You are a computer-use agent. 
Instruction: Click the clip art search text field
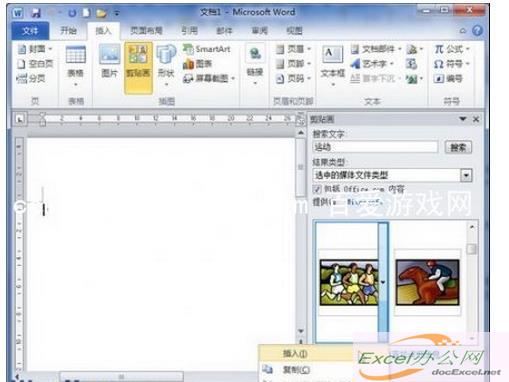375,147
